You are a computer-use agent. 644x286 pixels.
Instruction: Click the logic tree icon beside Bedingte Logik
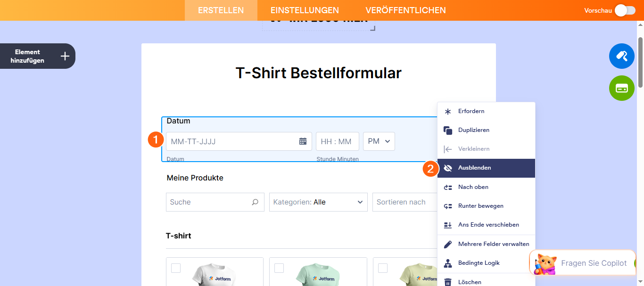pos(448,263)
